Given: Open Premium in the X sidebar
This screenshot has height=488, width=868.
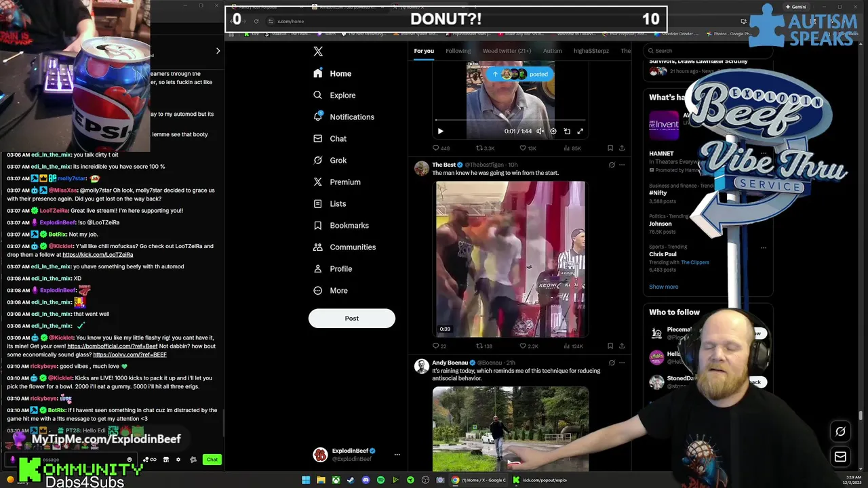Looking at the screenshot, I should pyautogui.click(x=337, y=182).
